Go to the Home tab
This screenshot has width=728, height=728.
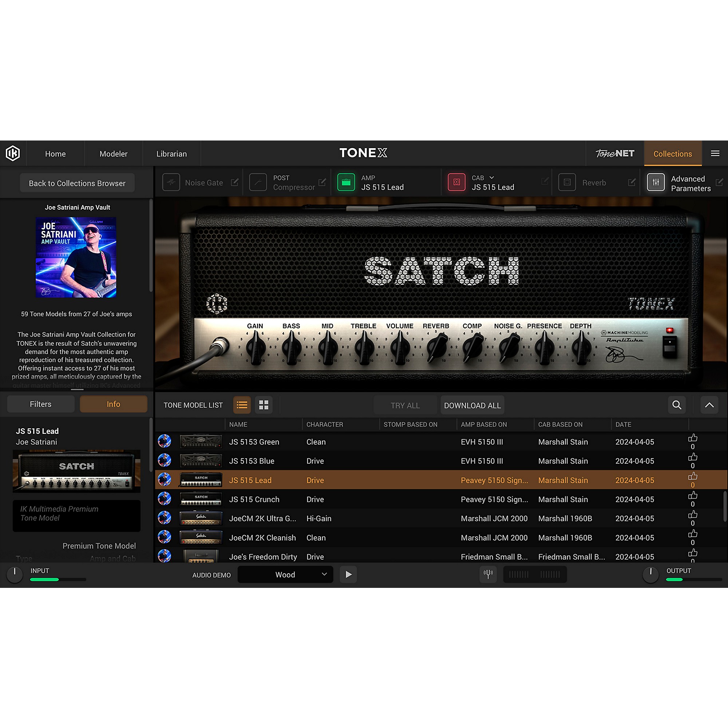click(x=55, y=154)
